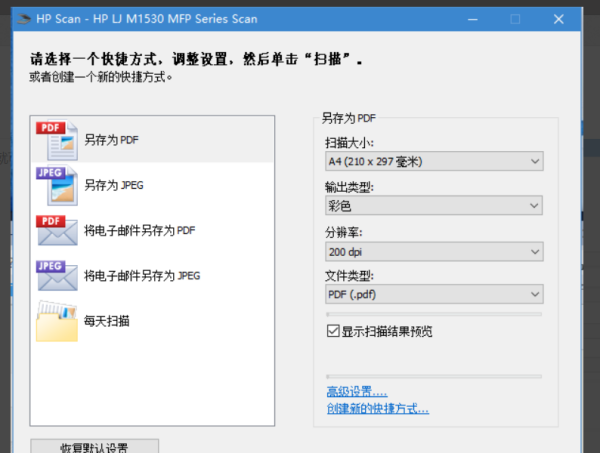Open the 分辨率 dropdown showing 200 dpi

(x=433, y=250)
